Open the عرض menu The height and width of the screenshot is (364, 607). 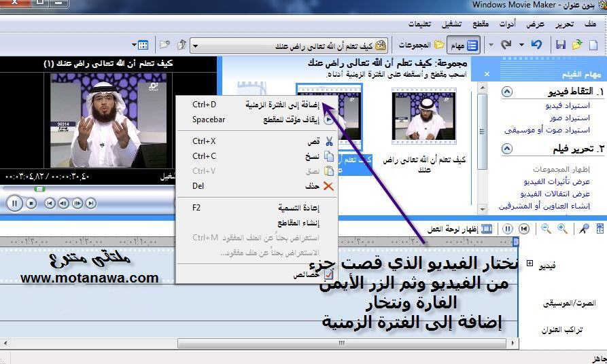coord(535,24)
